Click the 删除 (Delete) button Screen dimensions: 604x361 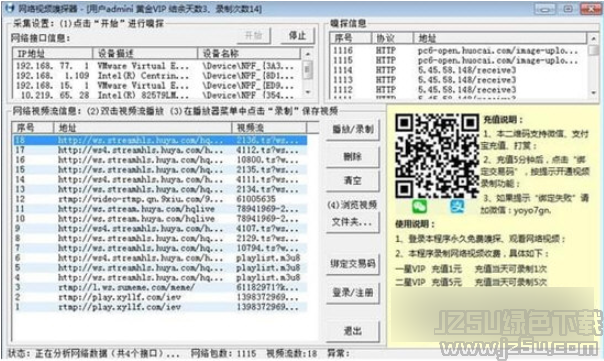point(352,156)
